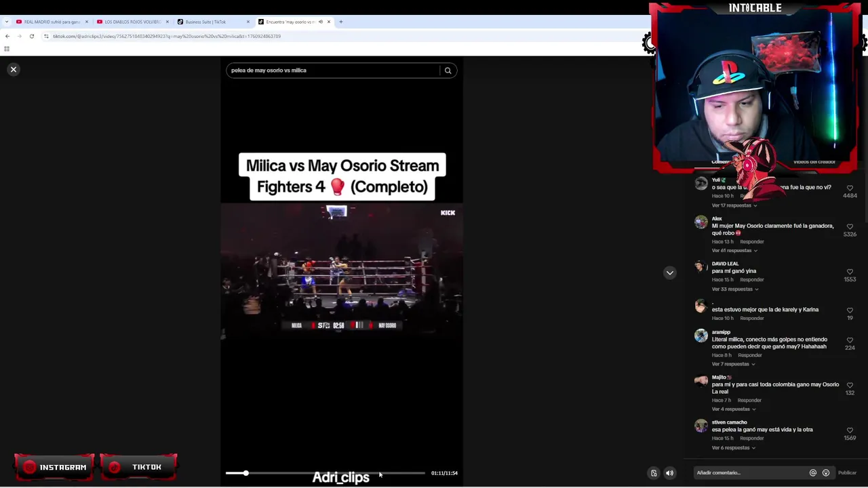Go back in browser history

point(7,36)
